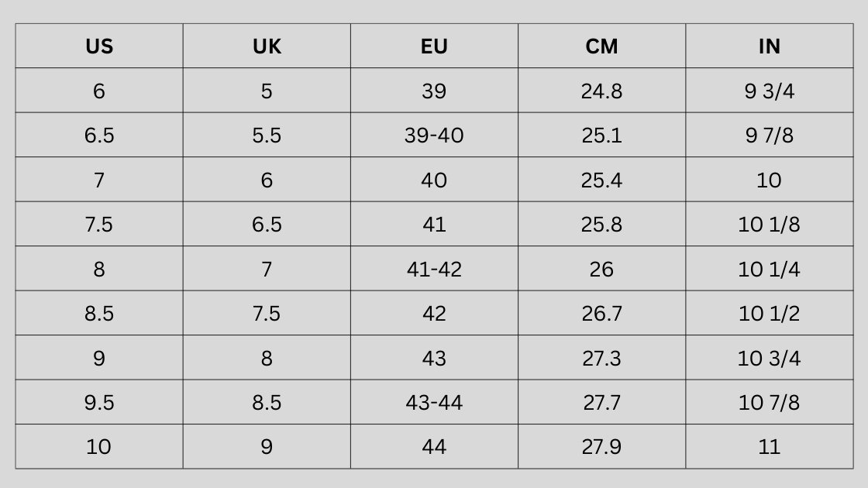
Task: Select the inches value 10 1/8
Action: click(x=769, y=225)
